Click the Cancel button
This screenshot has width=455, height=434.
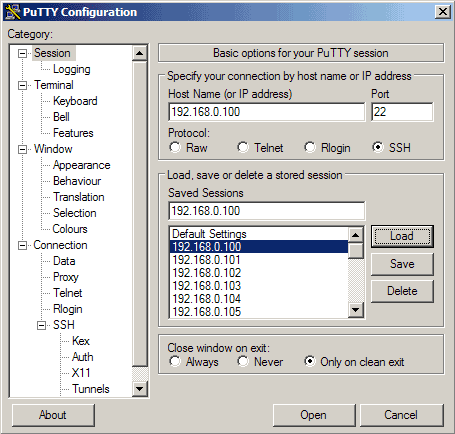tap(401, 415)
